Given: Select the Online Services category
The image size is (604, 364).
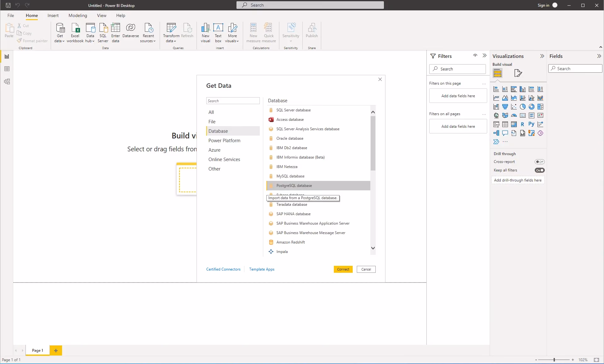Looking at the screenshot, I should (x=233, y=160).
